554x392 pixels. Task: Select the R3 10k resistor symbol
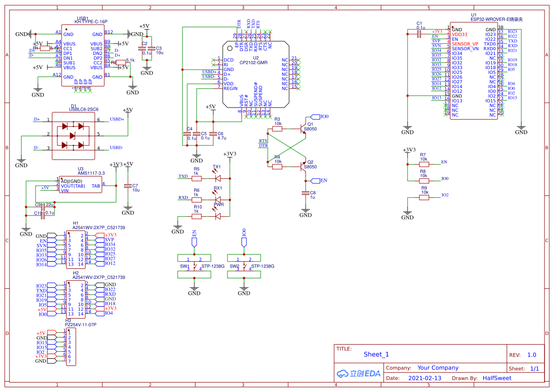tap(277, 129)
